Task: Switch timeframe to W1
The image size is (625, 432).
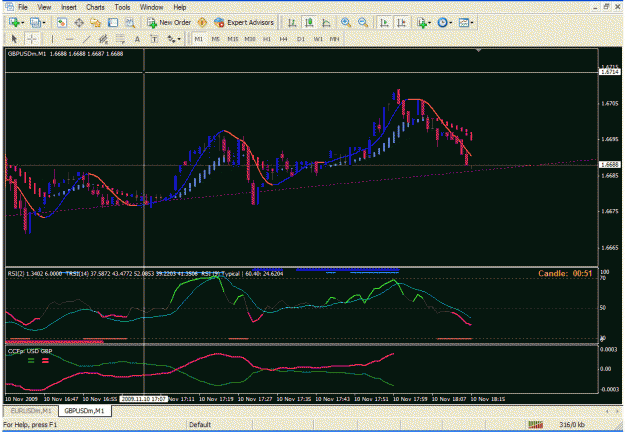Action: tap(318, 39)
